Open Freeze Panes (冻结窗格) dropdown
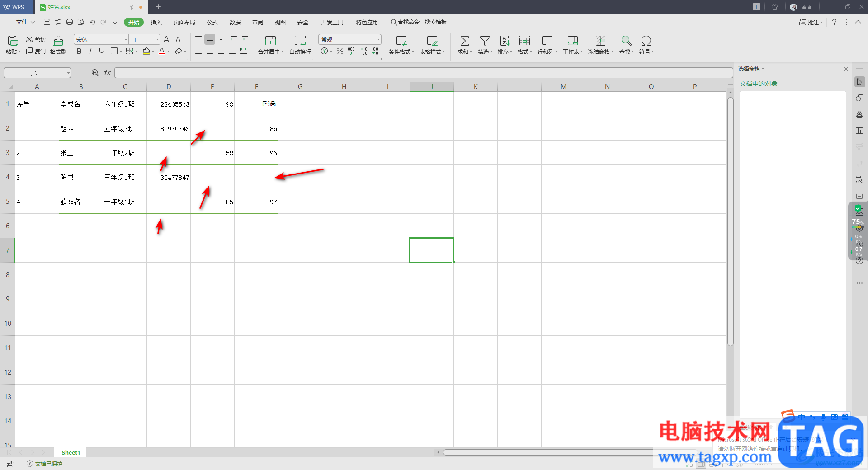This screenshot has width=868, height=470. point(601,46)
